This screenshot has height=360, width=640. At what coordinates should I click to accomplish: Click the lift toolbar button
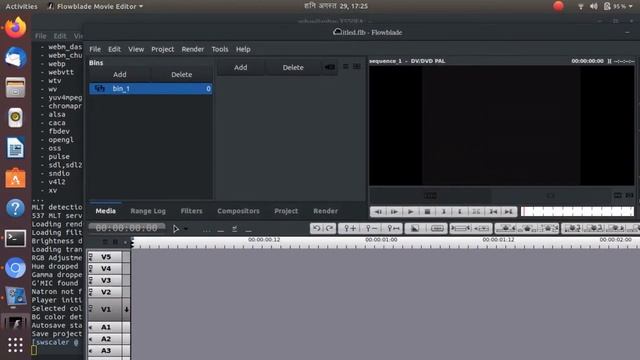527,229
